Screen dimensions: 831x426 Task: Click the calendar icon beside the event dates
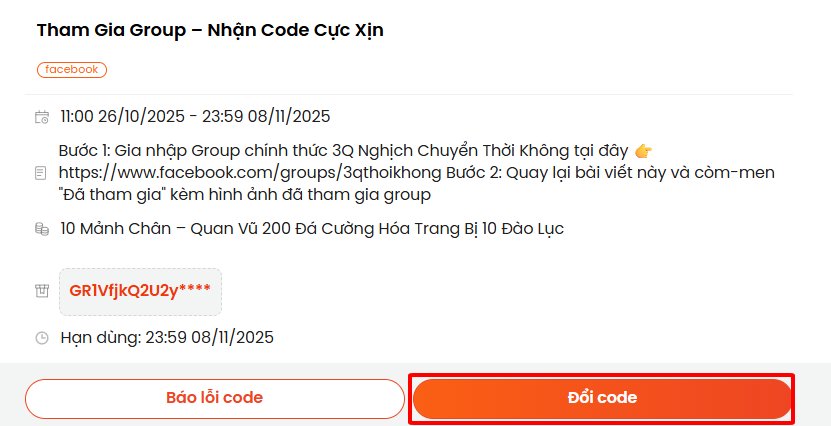(42, 117)
